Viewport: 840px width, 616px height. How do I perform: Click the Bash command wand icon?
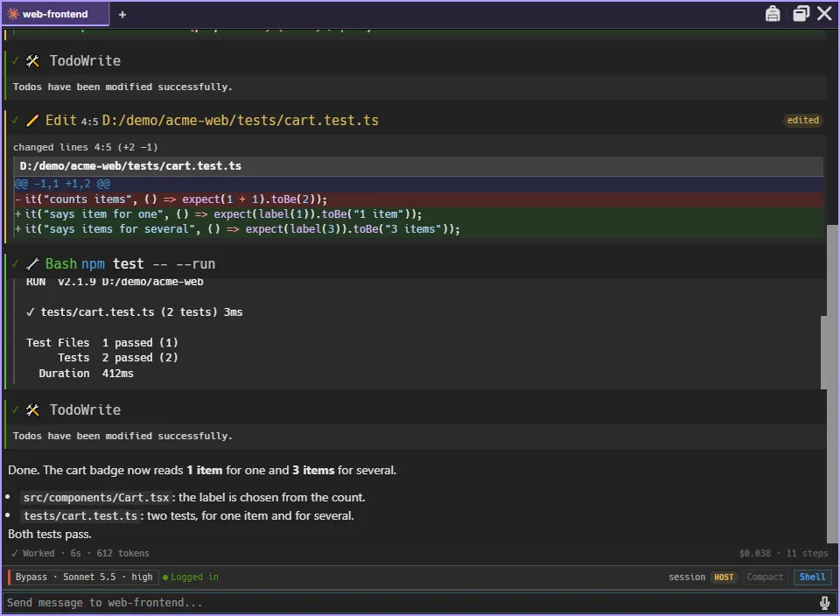[x=32, y=264]
